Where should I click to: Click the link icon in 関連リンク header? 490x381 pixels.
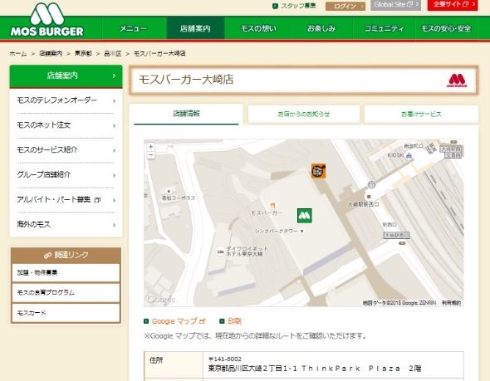tap(48, 255)
